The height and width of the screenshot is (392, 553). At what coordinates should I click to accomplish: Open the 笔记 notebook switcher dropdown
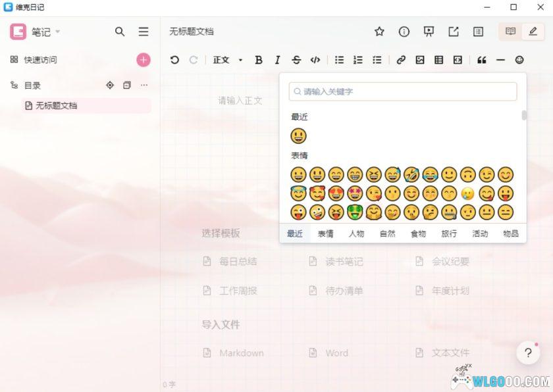coord(45,32)
